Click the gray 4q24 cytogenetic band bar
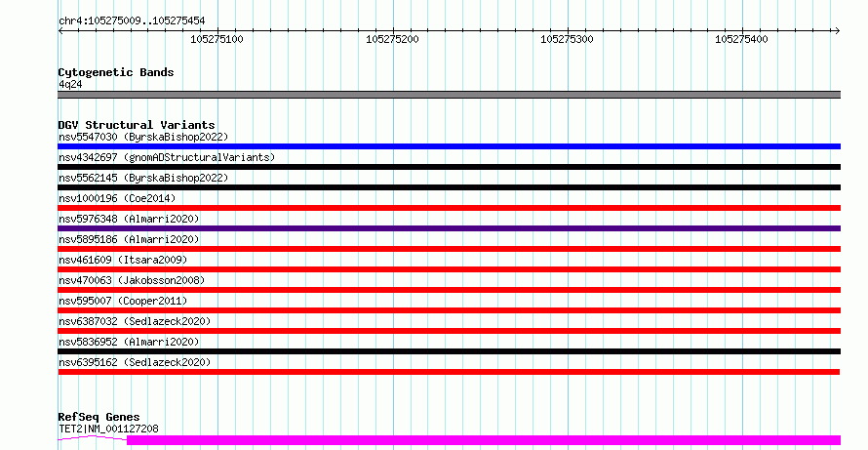Screen dimensions: 868x450 pos(449,95)
